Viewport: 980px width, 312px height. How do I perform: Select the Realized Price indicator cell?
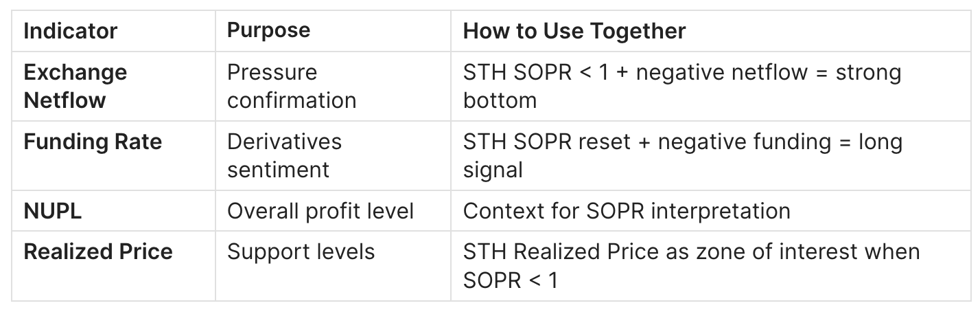click(98, 252)
